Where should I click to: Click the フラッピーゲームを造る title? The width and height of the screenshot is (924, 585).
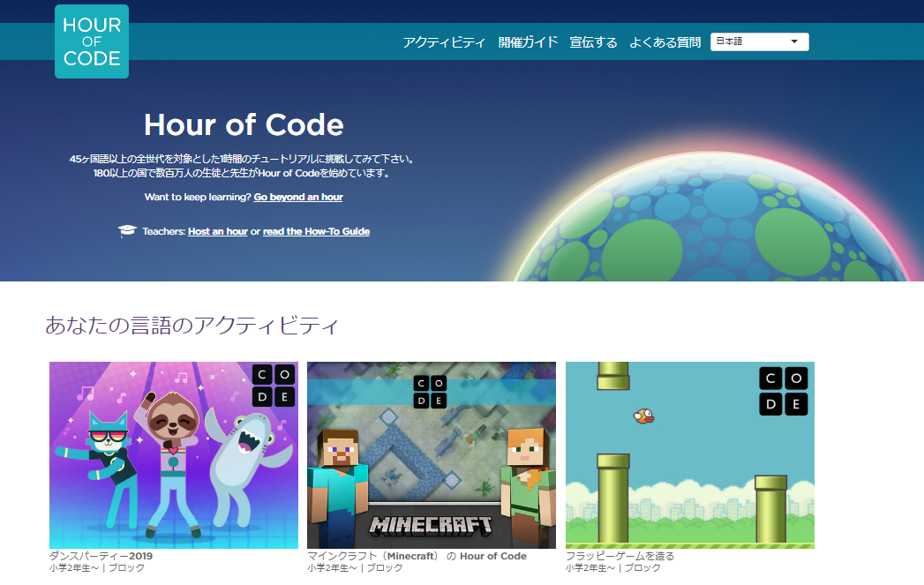pos(620,556)
